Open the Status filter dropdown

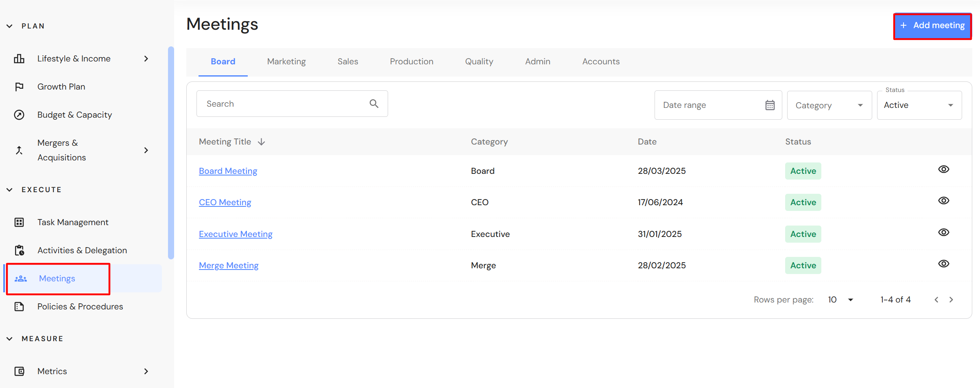coord(919,105)
